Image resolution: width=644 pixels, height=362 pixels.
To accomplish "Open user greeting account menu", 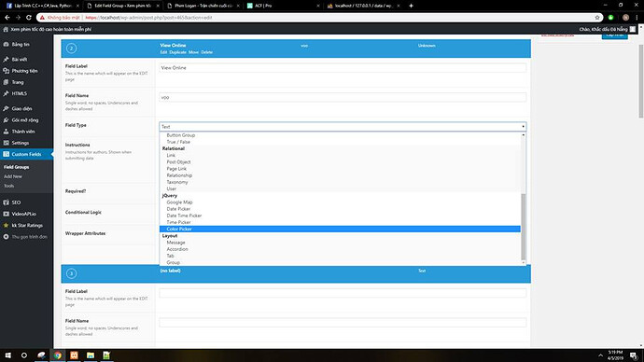I will [607, 30].
